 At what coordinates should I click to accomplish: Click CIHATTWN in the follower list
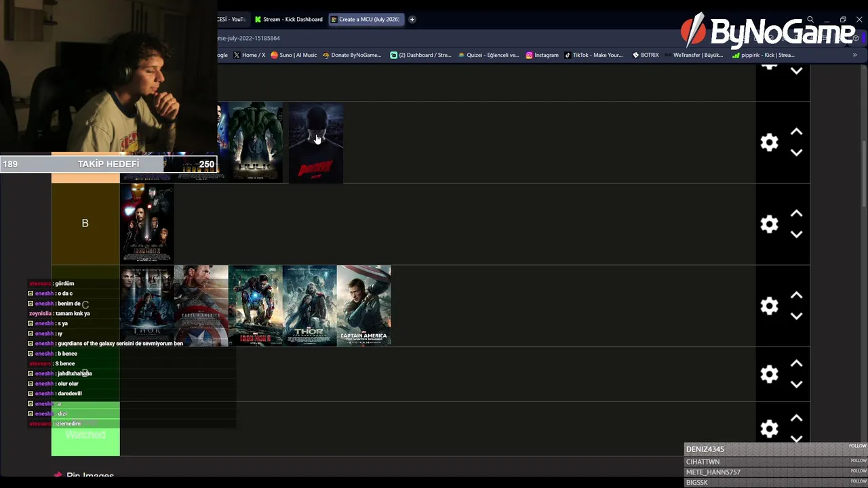point(703,462)
